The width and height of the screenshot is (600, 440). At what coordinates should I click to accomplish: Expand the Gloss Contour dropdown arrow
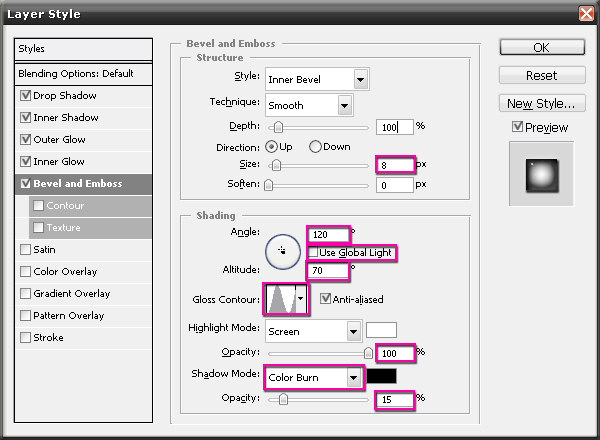(x=301, y=299)
